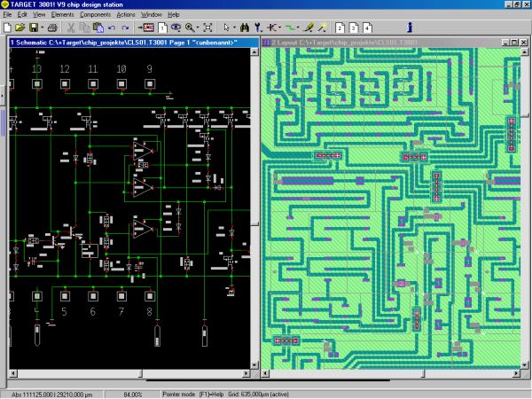
Task: Click the Layout window title bar
Action: [x=372, y=42]
